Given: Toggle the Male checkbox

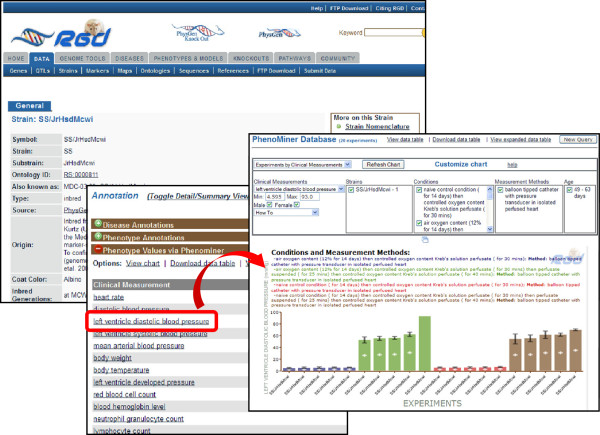Looking at the screenshot, I should tap(269, 205).
